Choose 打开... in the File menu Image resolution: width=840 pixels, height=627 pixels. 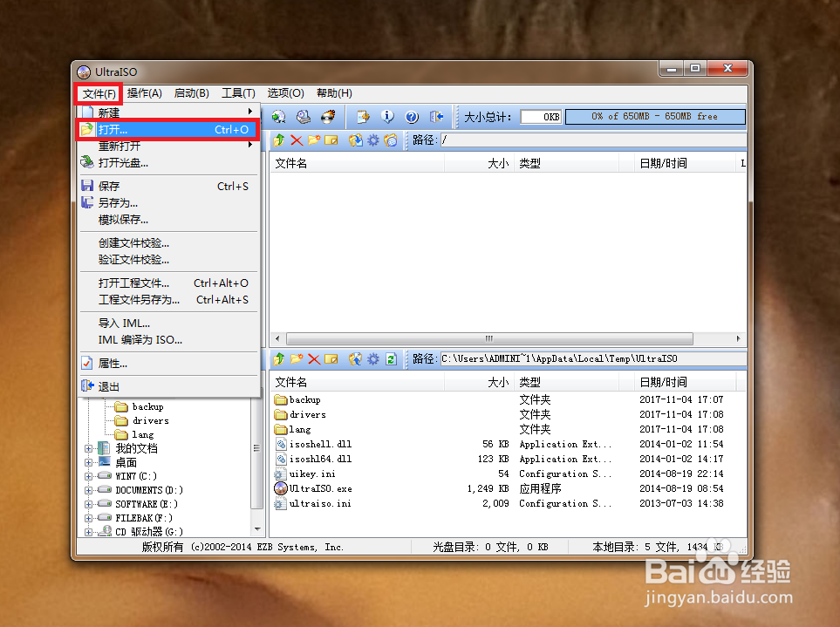(167, 130)
